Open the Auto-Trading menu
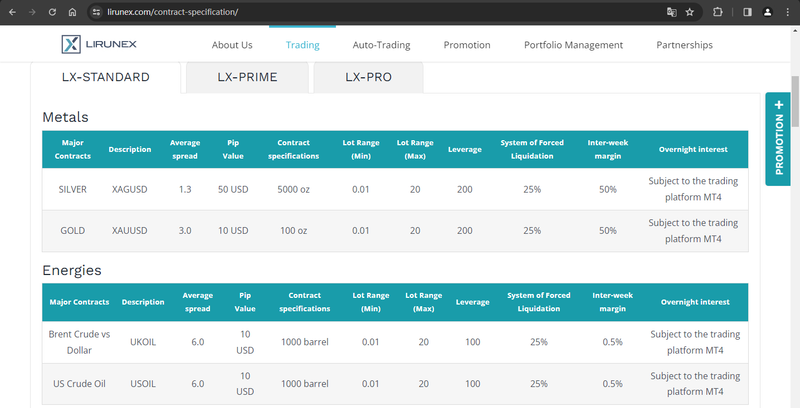Image resolution: width=800 pixels, height=408 pixels. 381,45
